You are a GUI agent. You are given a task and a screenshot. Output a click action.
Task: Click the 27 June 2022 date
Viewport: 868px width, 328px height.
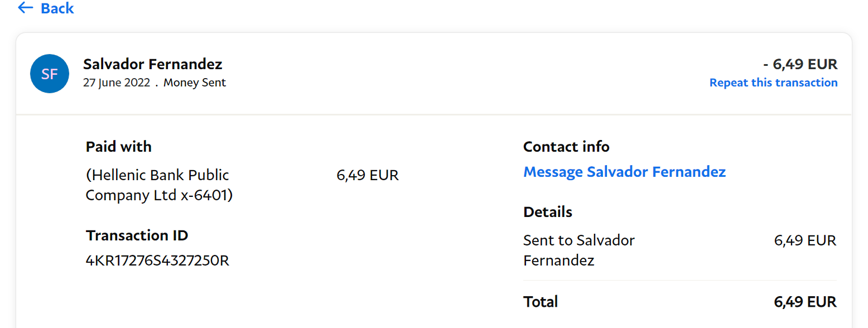[117, 83]
